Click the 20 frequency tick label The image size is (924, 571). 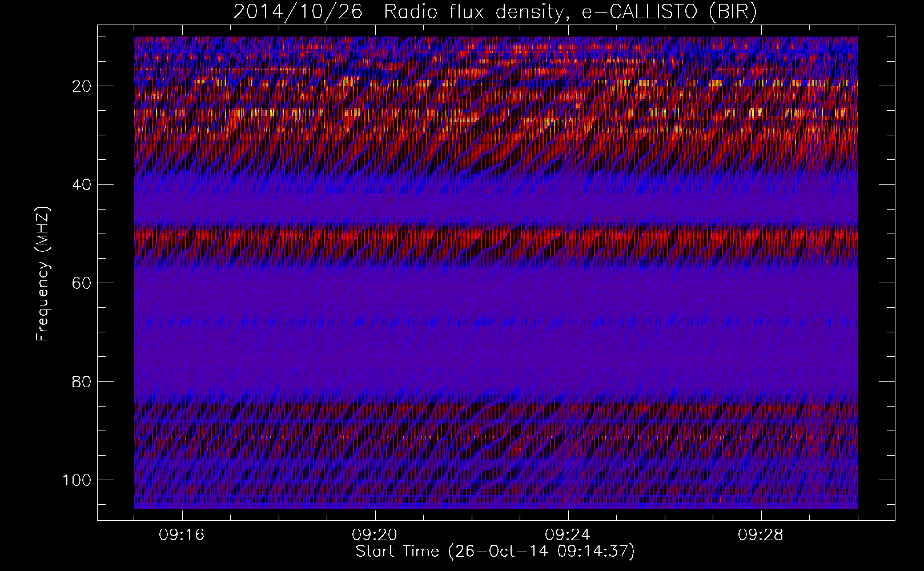coord(82,86)
